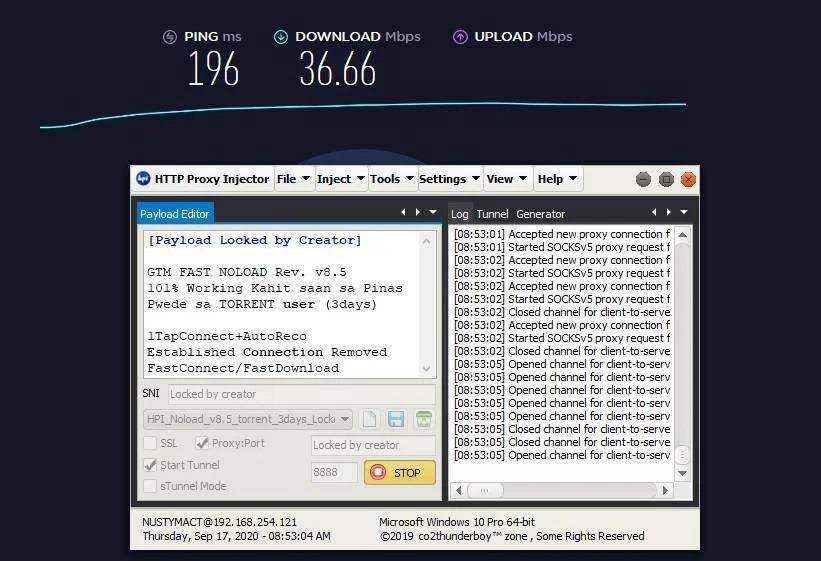The height and width of the screenshot is (561, 821).
Task: Click payload editor scroll up arrow
Action: click(426, 241)
